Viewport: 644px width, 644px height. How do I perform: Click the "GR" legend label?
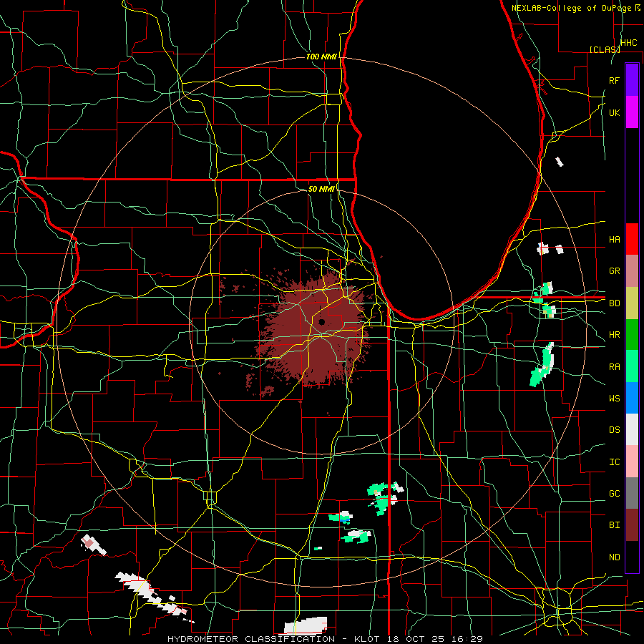click(614, 271)
